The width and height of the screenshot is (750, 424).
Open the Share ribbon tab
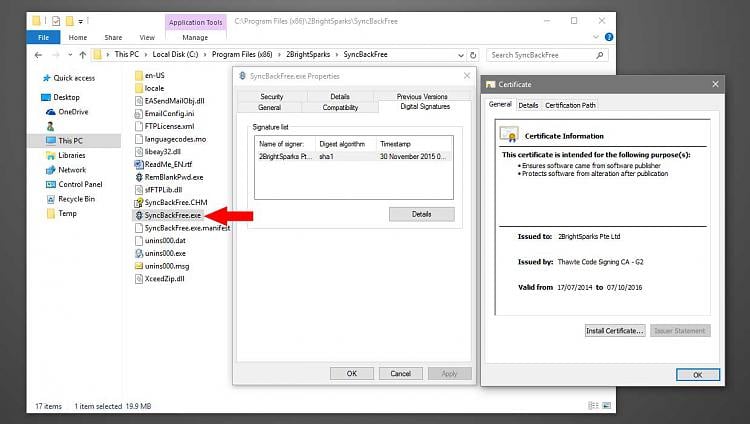(113, 37)
